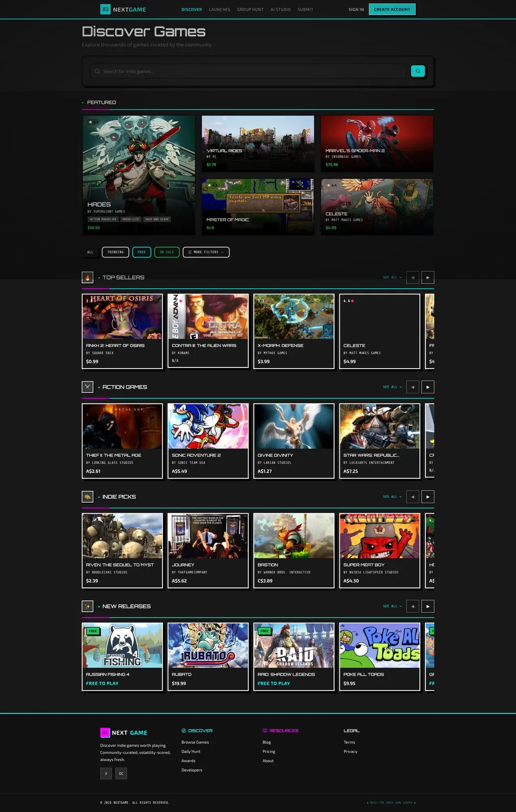This screenshot has width=516, height=812.
Task: Open the Virtual Rides featured card
Action: [x=258, y=143]
